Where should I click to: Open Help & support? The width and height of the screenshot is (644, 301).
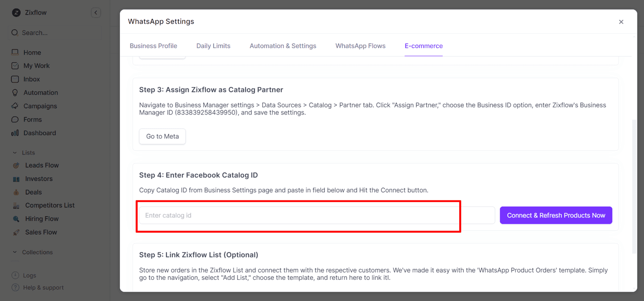pos(16,287)
